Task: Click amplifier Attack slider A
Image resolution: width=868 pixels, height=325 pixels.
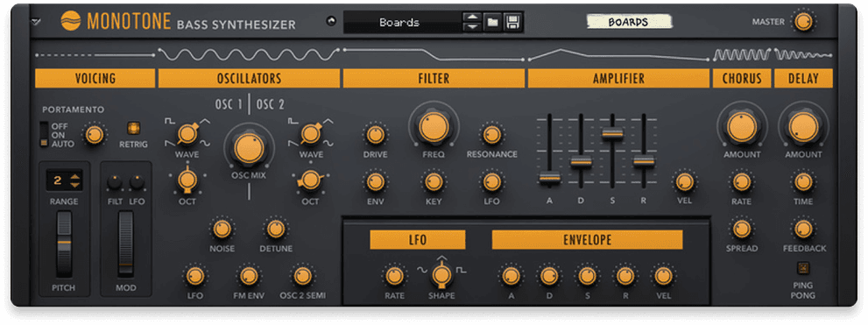Action: pos(550,179)
